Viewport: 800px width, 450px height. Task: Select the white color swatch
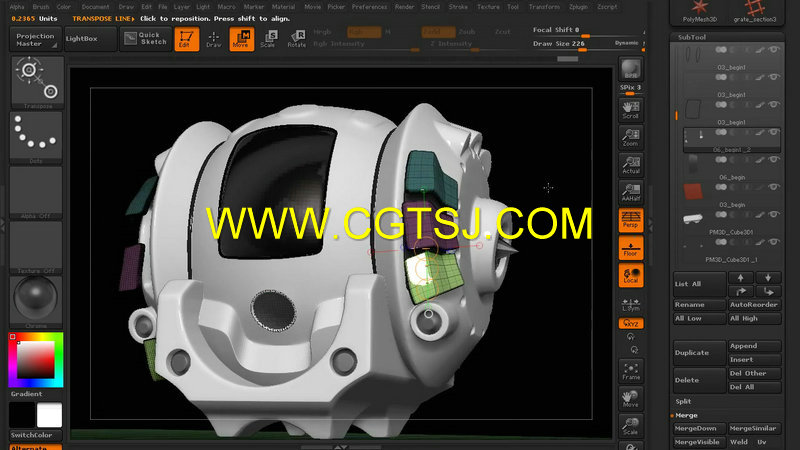pyautogui.click(x=49, y=415)
